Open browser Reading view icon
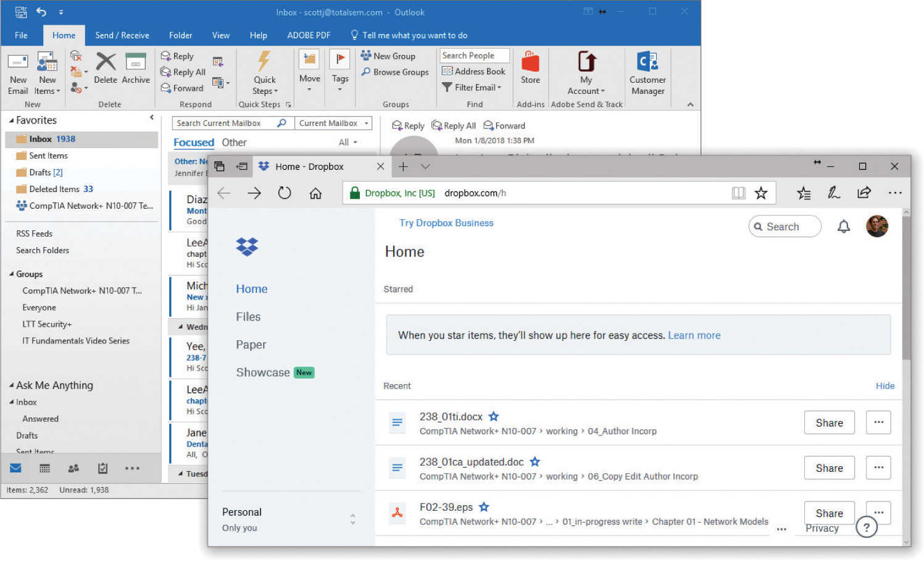This screenshot has height=562, width=924. click(738, 193)
